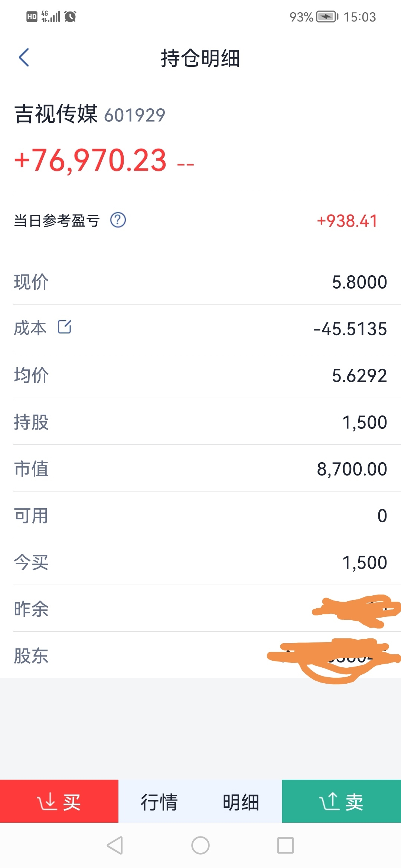This screenshot has width=401, height=868.
Task: Tap the red 买 buy button
Action: point(59,801)
